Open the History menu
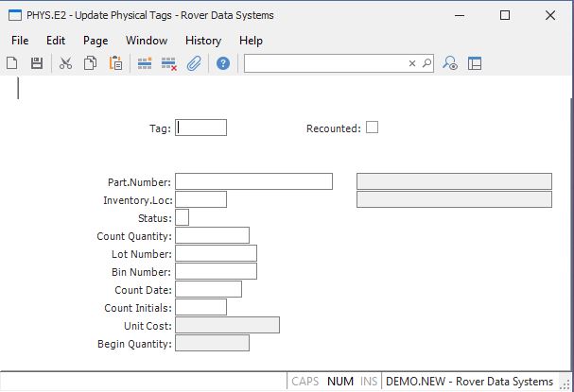 click(x=203, y=41)
